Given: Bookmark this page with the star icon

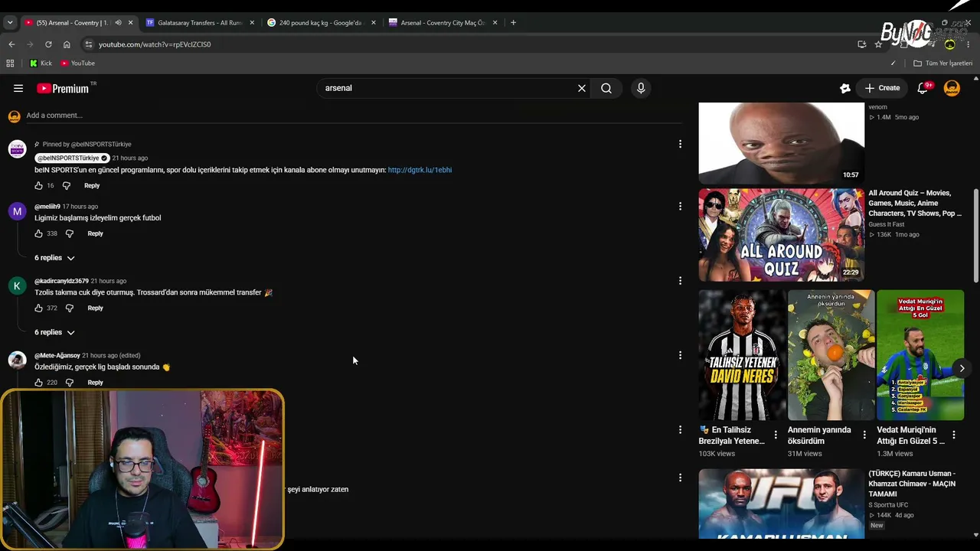Looking at the screenshot, I should click(878, 44).
